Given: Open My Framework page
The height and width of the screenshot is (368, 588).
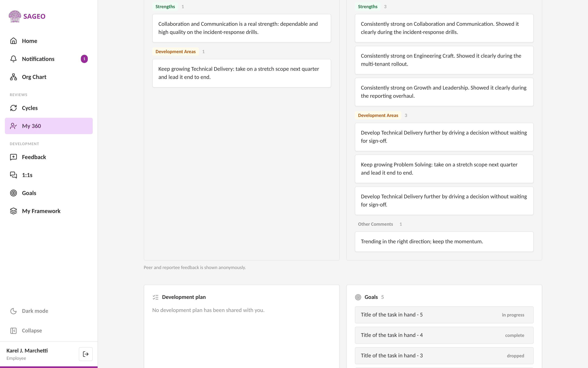Looking at the screenshot, I should point(49,211).
